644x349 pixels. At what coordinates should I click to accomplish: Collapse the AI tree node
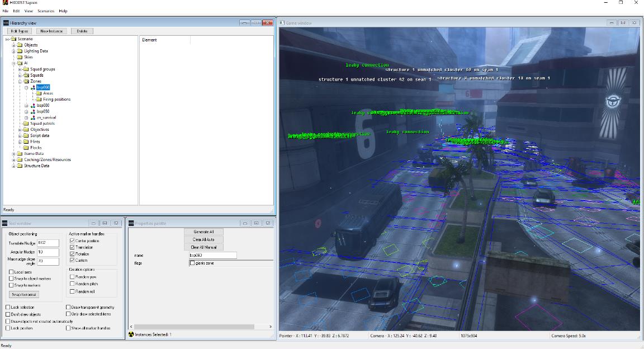13,63
